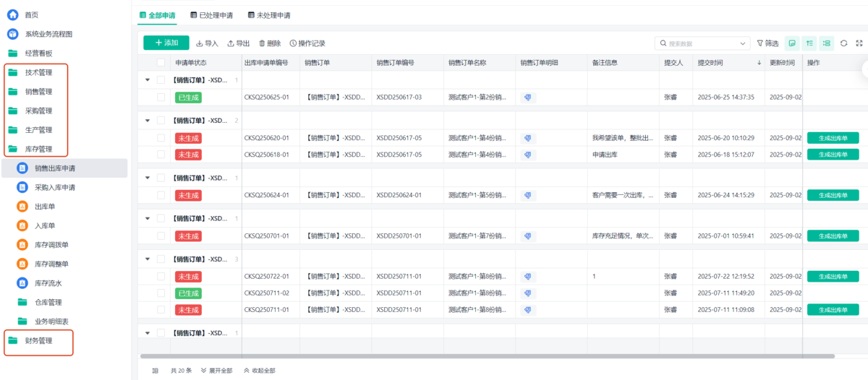Select the checkbox for row CKSQ250722-01
Image resolution: width=868 pixels, height=380 pixels.
pos(161,277)
